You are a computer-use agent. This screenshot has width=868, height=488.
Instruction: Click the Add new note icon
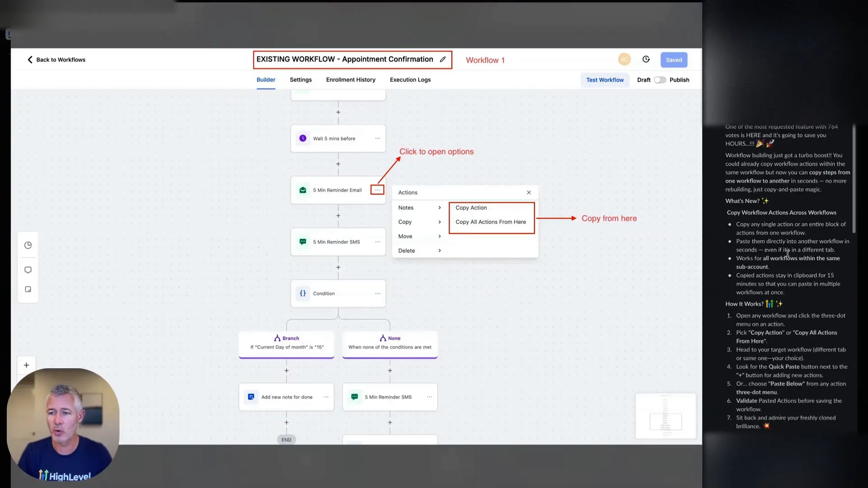[251, 397]
